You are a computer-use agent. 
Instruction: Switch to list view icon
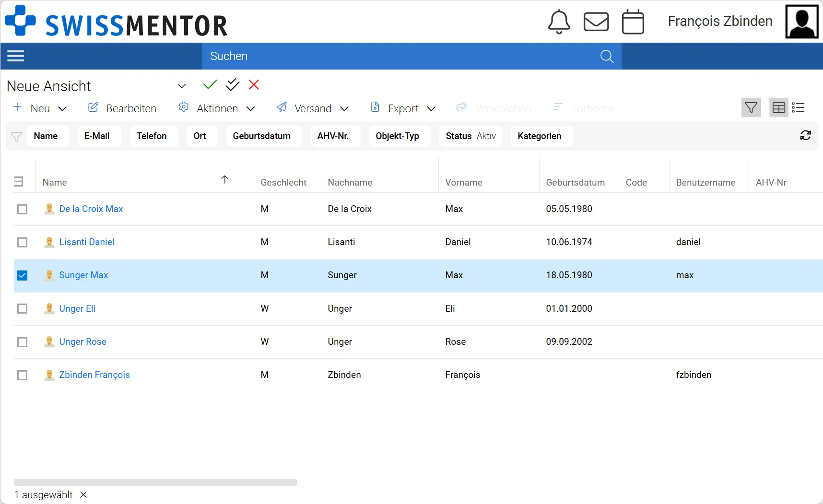[798, 108]
